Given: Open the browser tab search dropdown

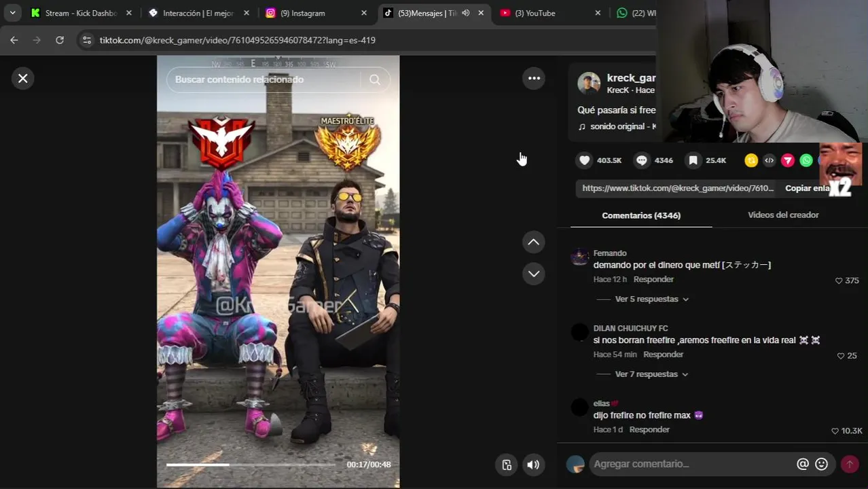Looking at the screenshot, I should pos(12,13).
